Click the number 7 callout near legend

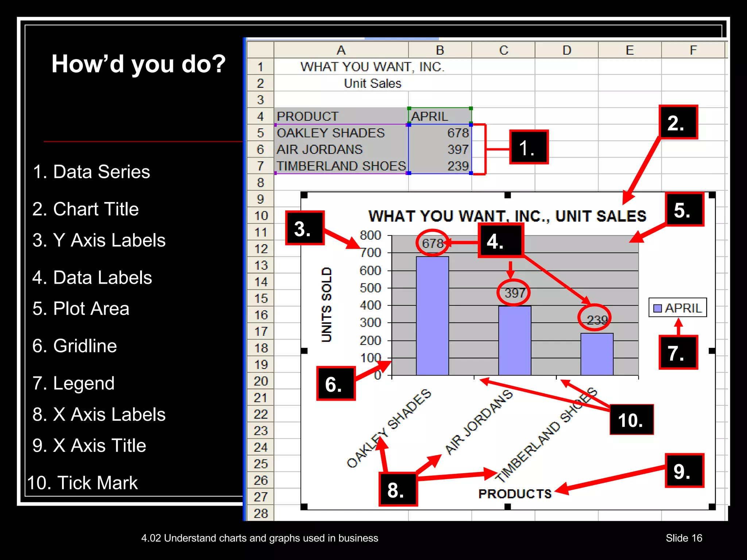678,353
